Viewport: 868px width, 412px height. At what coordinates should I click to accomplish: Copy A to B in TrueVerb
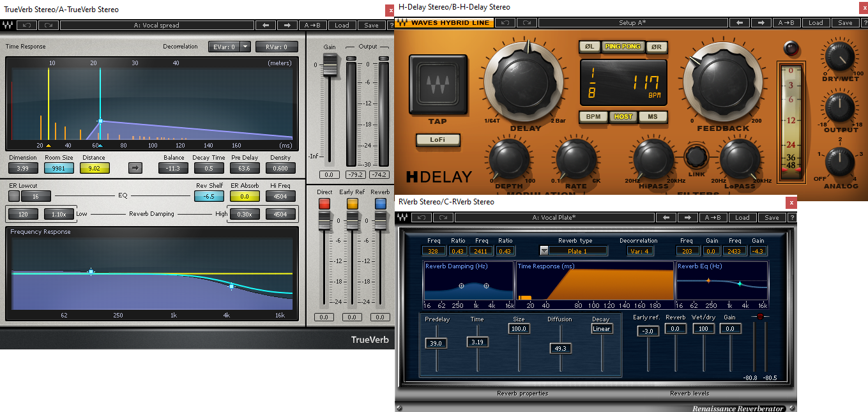click(x=313, y=26)
